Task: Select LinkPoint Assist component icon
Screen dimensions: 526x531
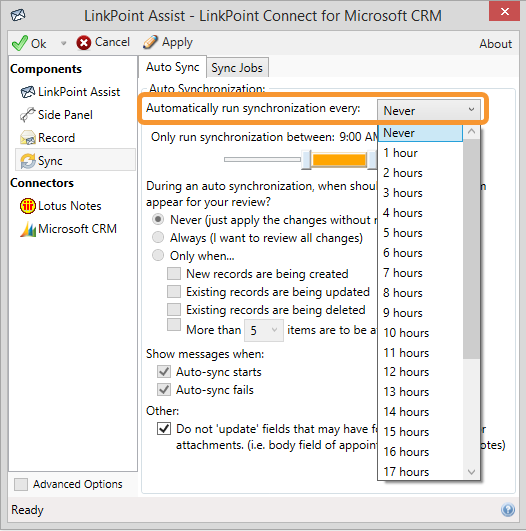Action: click(x=28, y=92)
